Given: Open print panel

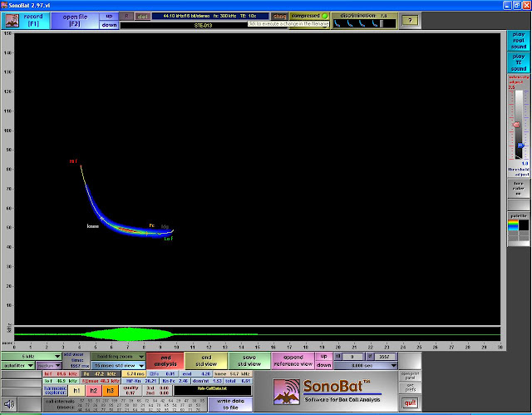Looking at the screenshot, I should click(x=410, y=376).
